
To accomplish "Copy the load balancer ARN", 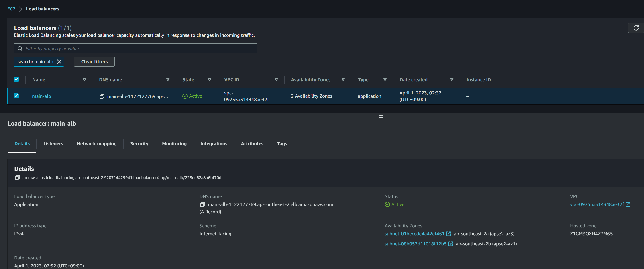I will point(17,177).
